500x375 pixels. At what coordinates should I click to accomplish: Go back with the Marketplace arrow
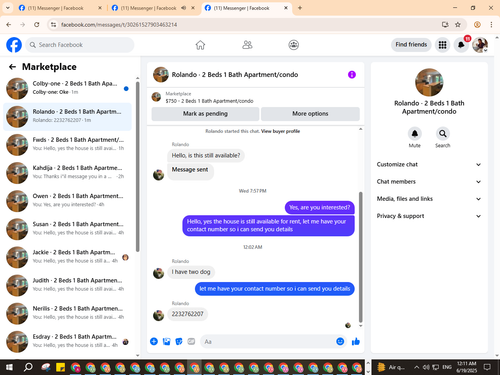coord(12,67)
